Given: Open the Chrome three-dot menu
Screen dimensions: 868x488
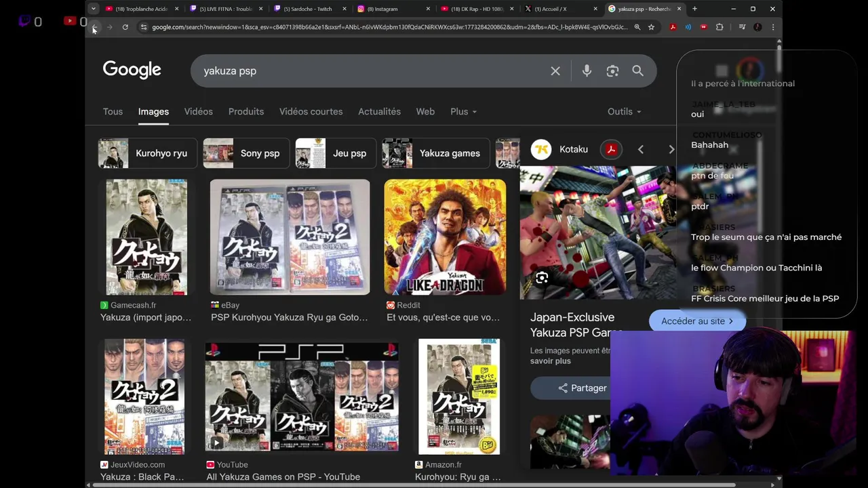Looking at the screenshot, I should (x=772, y=27).
